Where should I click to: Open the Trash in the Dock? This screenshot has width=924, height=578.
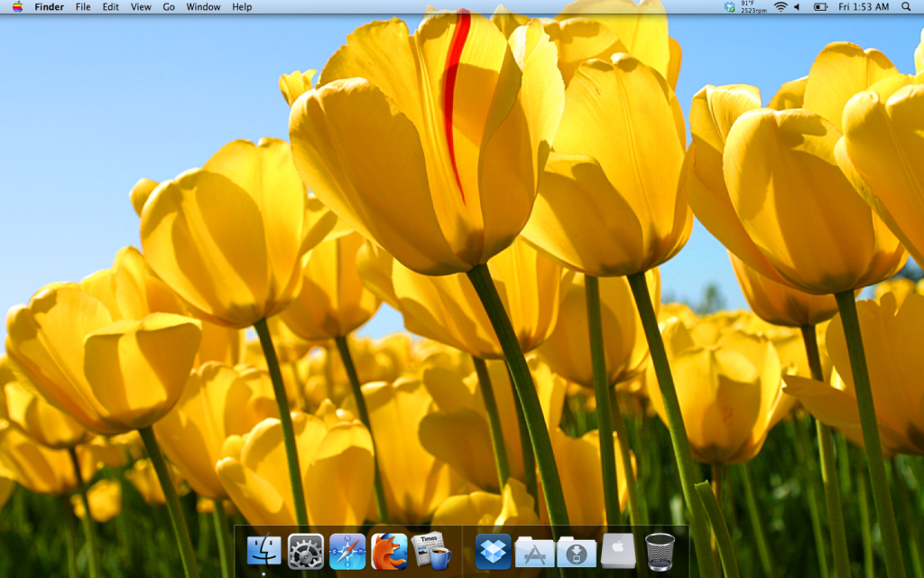point(660,551)
